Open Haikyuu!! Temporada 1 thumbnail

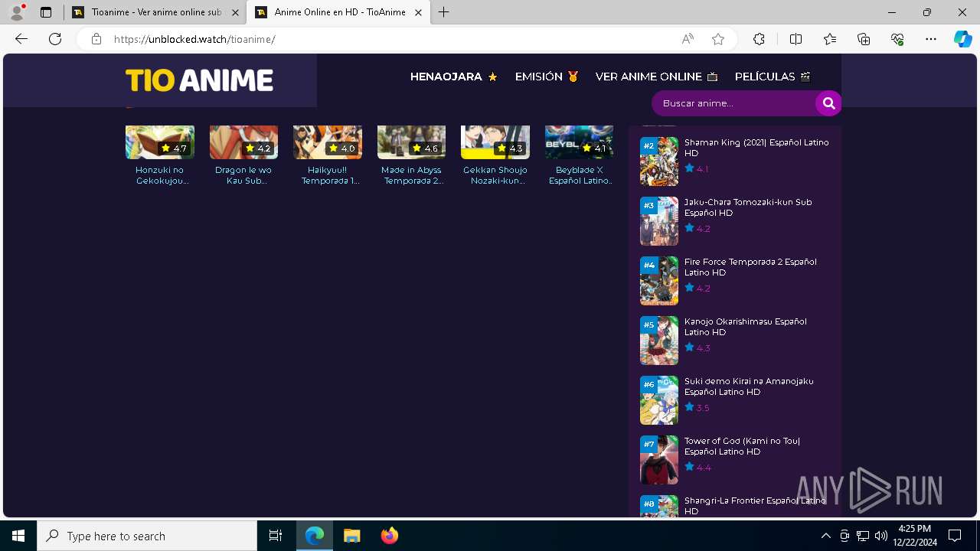(x=328, y=142)
